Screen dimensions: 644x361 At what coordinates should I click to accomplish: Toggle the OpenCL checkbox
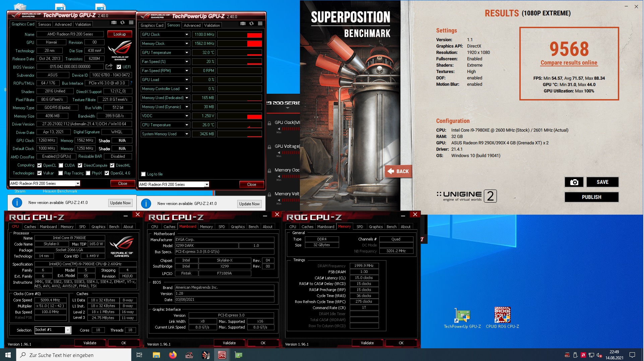coord(40,165)
